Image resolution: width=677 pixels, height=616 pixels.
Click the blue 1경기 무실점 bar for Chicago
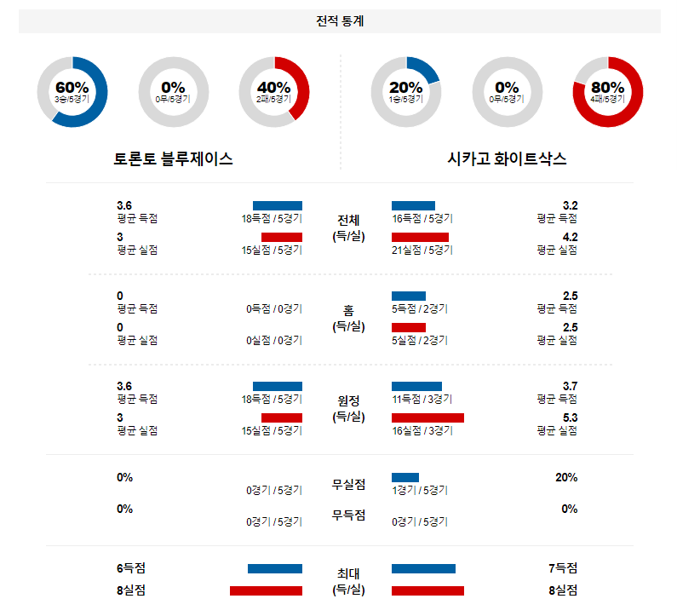[405, 477]
